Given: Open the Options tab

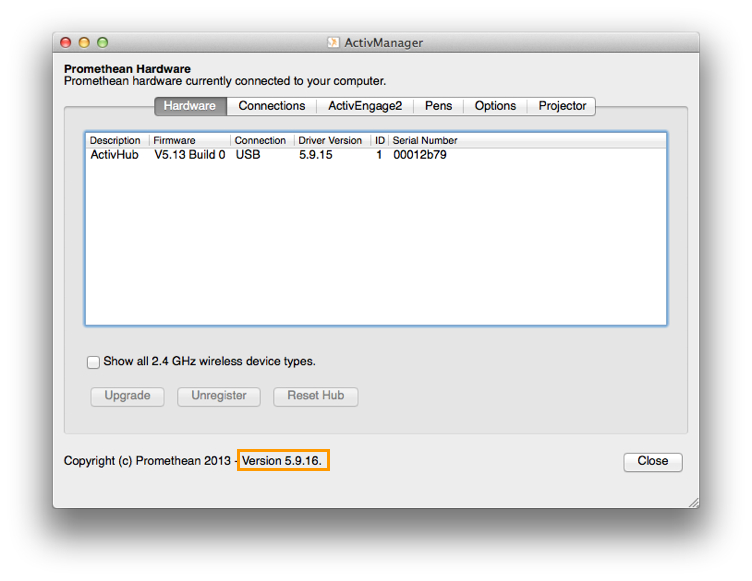Looking at the screenshot, I should click(x=495, y=106).
